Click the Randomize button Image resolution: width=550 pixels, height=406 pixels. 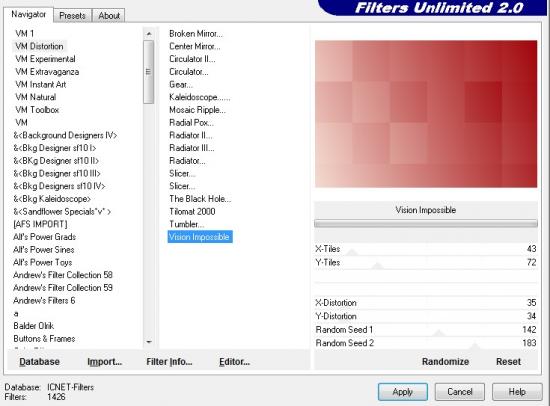pos(445,362)
